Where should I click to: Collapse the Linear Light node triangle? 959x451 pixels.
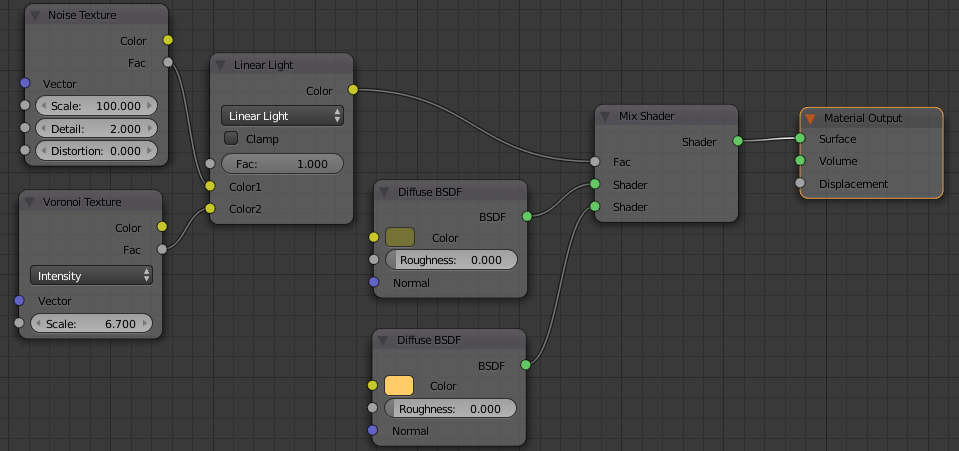[221, 65]
